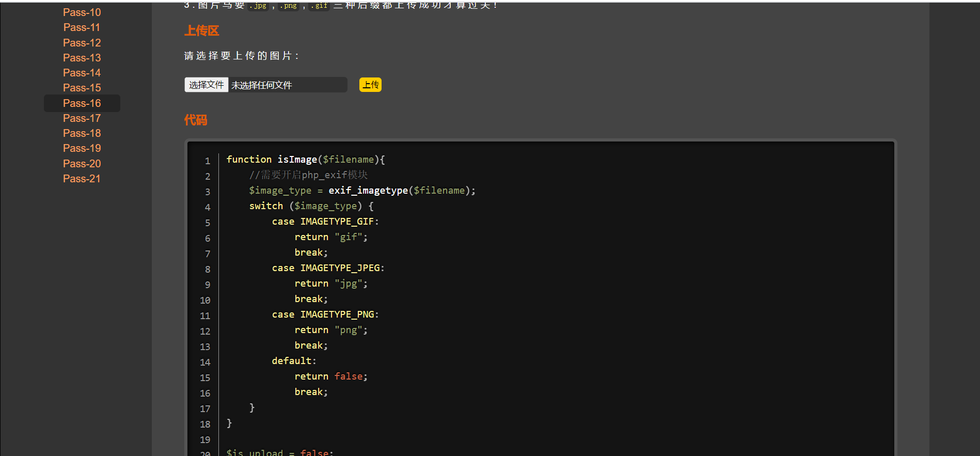The height and width of the screenshot is (456, 980).
Task: Click the Pass-15 menu entry
Action: pos(82,88)
